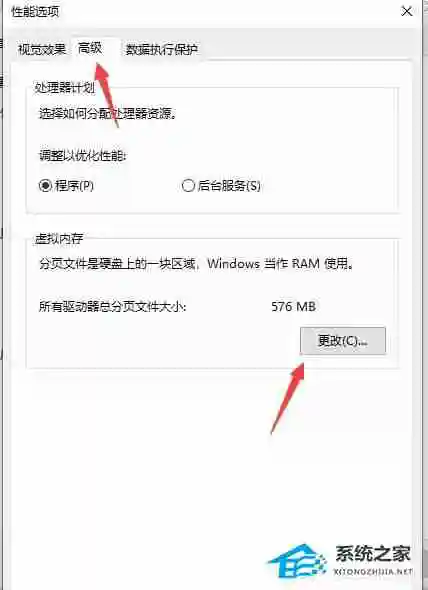
Task: Select the 高级 tab
Action: click(90, 48)
